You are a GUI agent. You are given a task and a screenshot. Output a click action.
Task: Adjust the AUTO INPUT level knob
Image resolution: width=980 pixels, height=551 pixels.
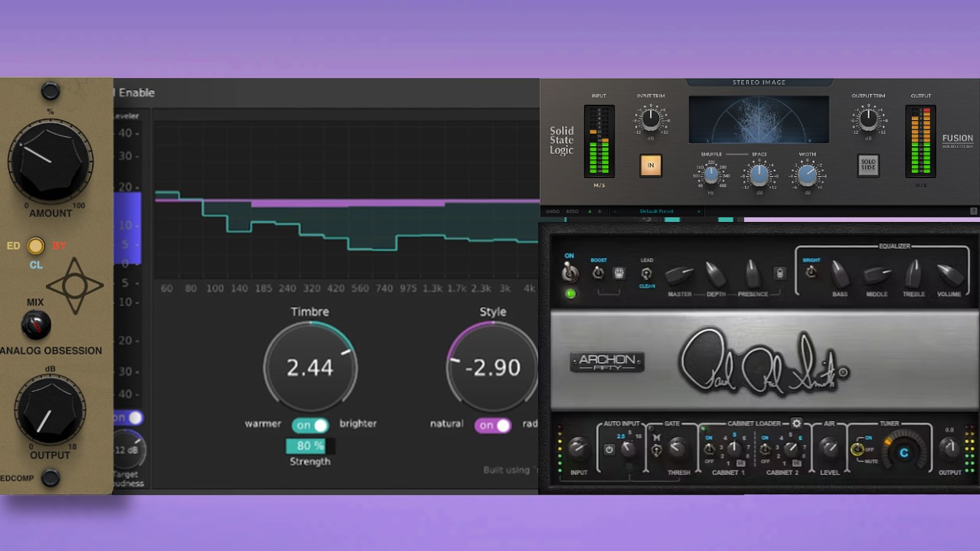click(x=629, y=449)
